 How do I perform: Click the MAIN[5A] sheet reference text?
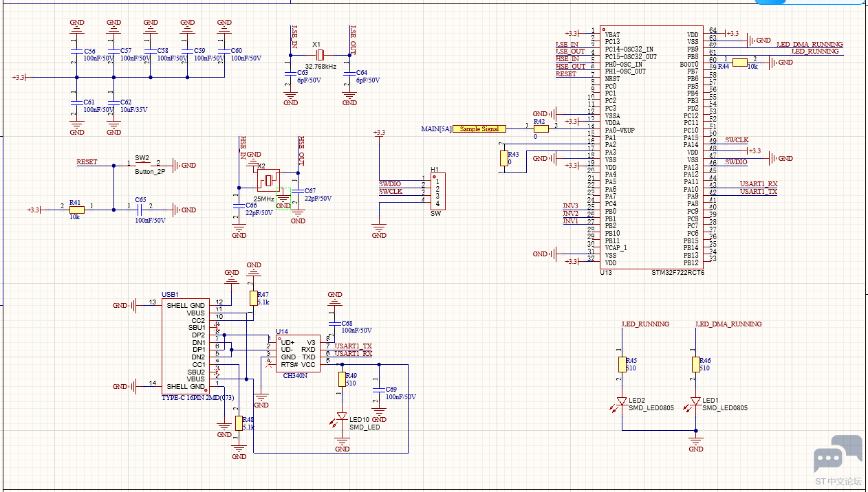click(x=436, y=129)
